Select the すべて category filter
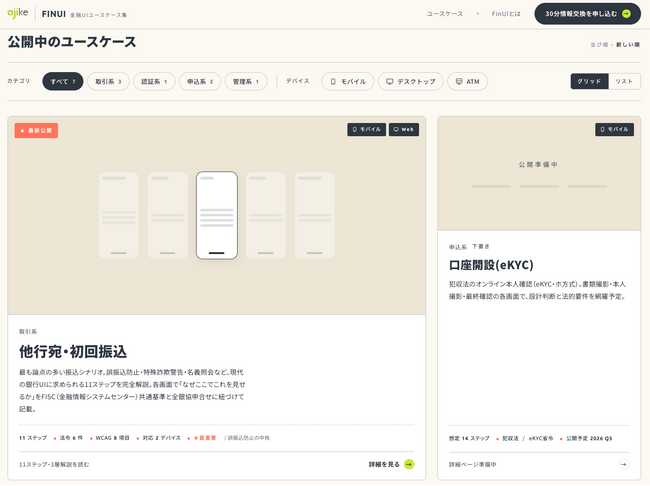The width and height of the screenshot is (650, 486). click(x=63, y=81)
